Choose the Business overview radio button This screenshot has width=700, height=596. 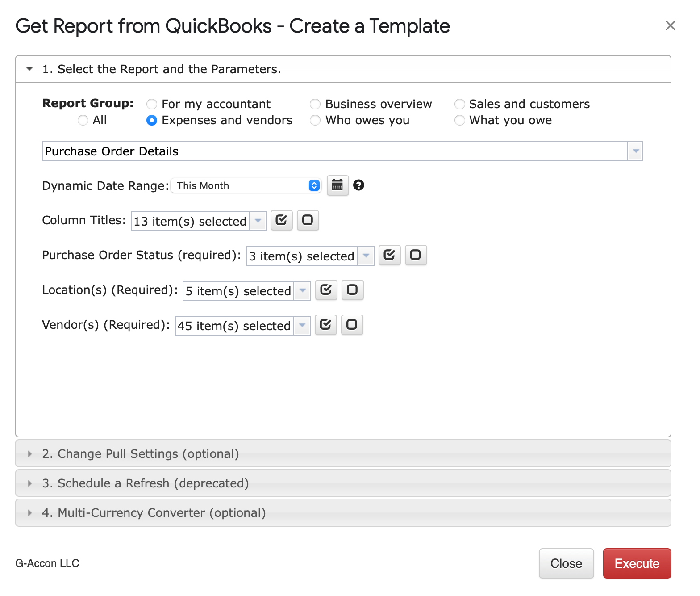[x=315, y=104]
